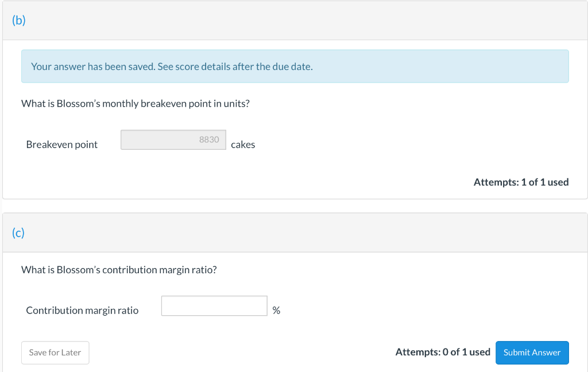Click the Submit Answer button
Screen dimensions: 588x372
coord(532,352)
